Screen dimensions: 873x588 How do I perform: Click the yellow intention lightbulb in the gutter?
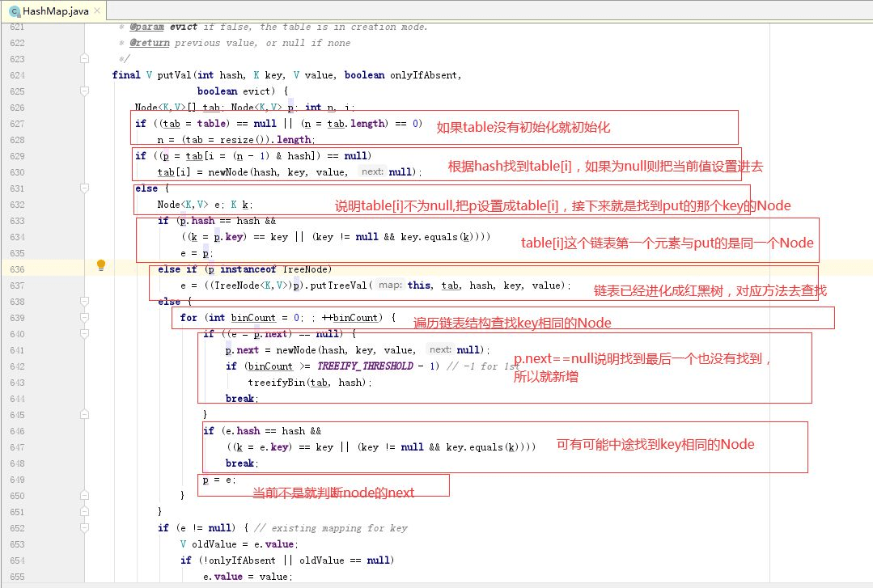coord(101,264)
